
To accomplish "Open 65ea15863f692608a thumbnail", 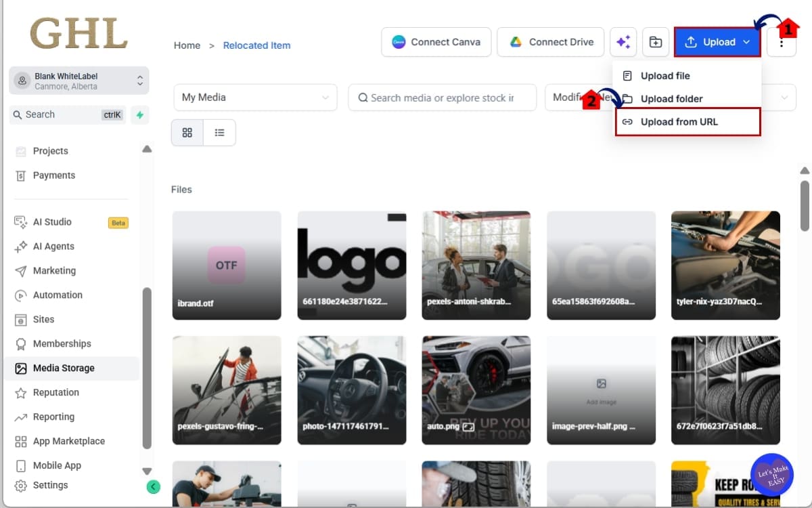I will pyautogui.click(x=601, y=266).
